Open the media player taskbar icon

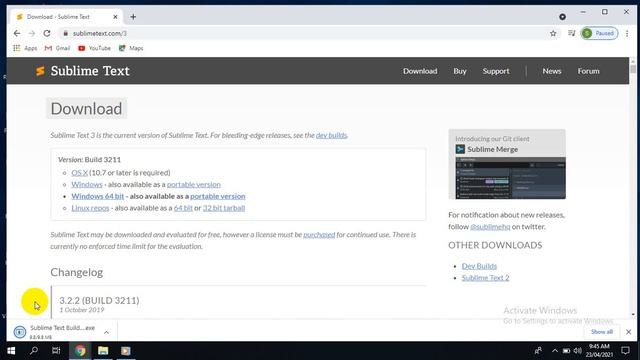pos(126,351)
